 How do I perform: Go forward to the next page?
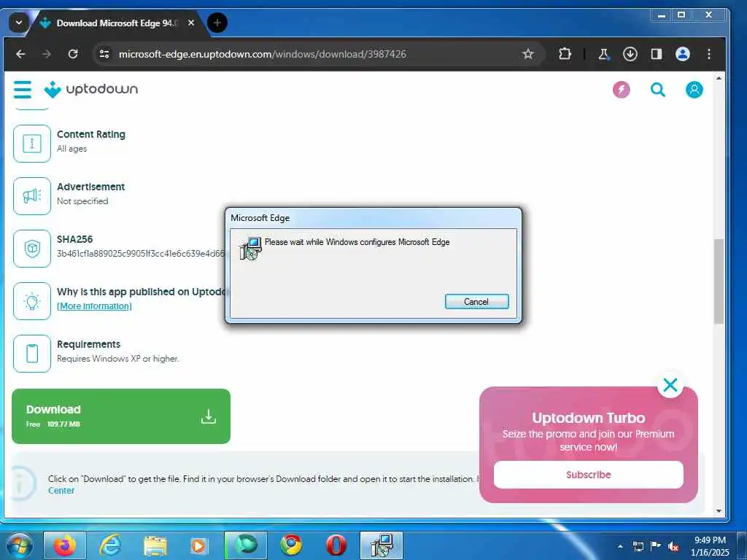coord(46,54)
